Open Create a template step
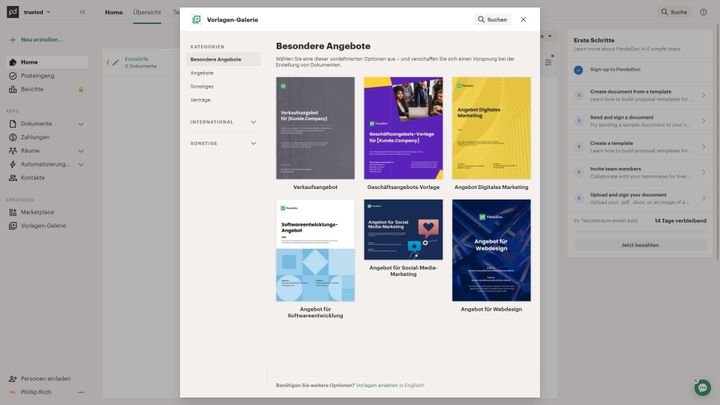The image size is (720, 405). (640, 147)
